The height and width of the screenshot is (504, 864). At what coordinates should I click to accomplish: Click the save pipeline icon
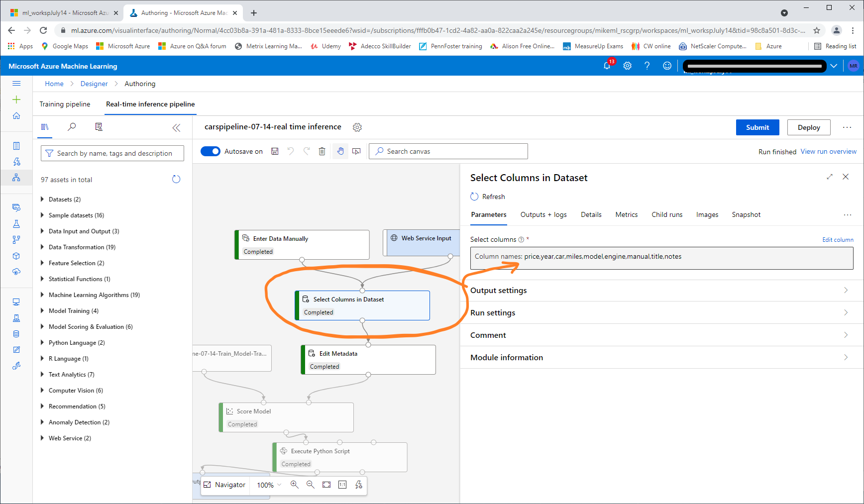[275, 151]
